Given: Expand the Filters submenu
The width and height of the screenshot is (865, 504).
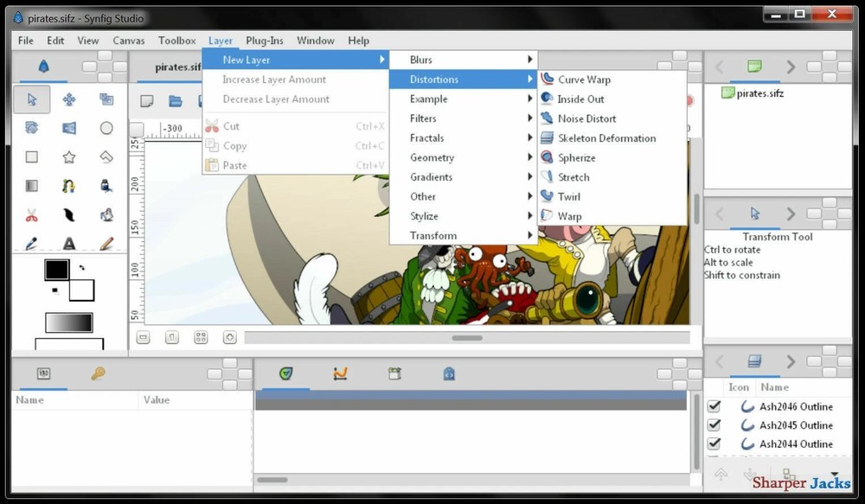Looking at the screenshot, I should [x=464, y=118].
